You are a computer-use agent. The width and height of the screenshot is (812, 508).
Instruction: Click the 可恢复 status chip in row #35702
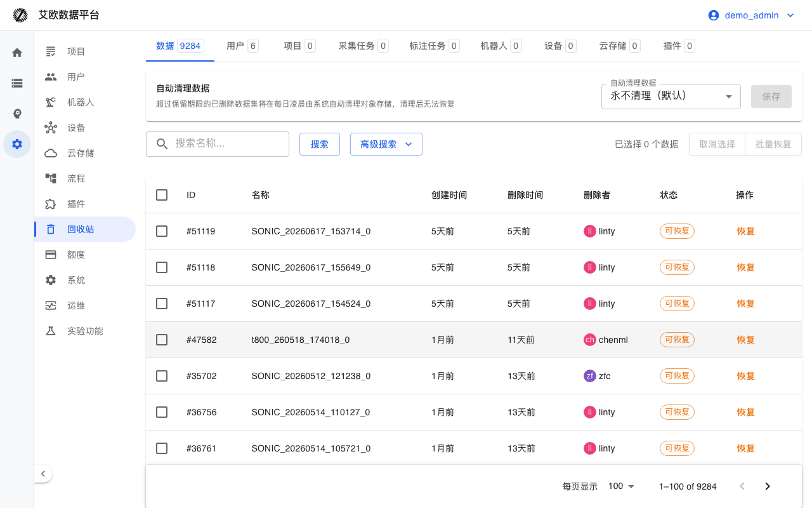[x=677, y=376]
